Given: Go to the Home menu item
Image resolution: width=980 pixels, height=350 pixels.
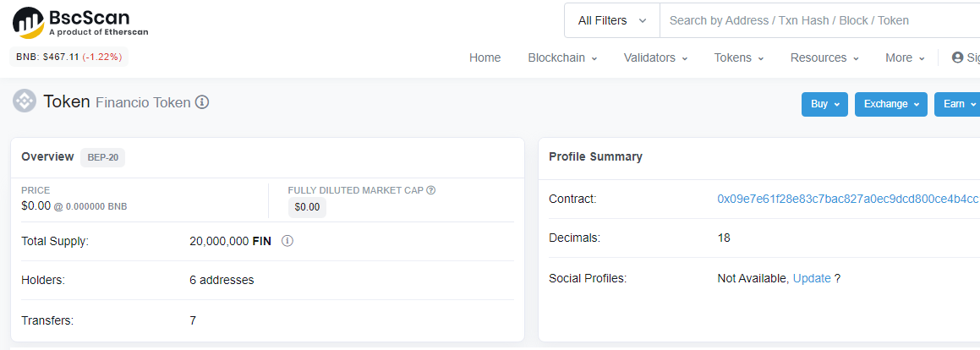Looking at the screenshot, I should (x=485, y=57).
